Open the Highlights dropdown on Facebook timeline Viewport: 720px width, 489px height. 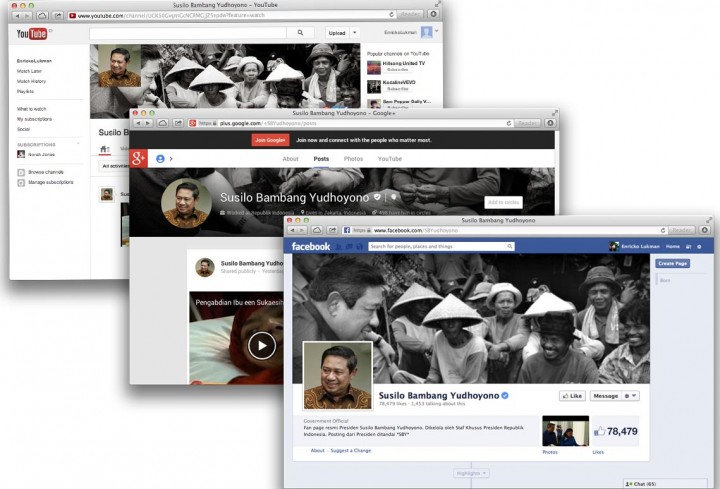click(x=471, y=473)
